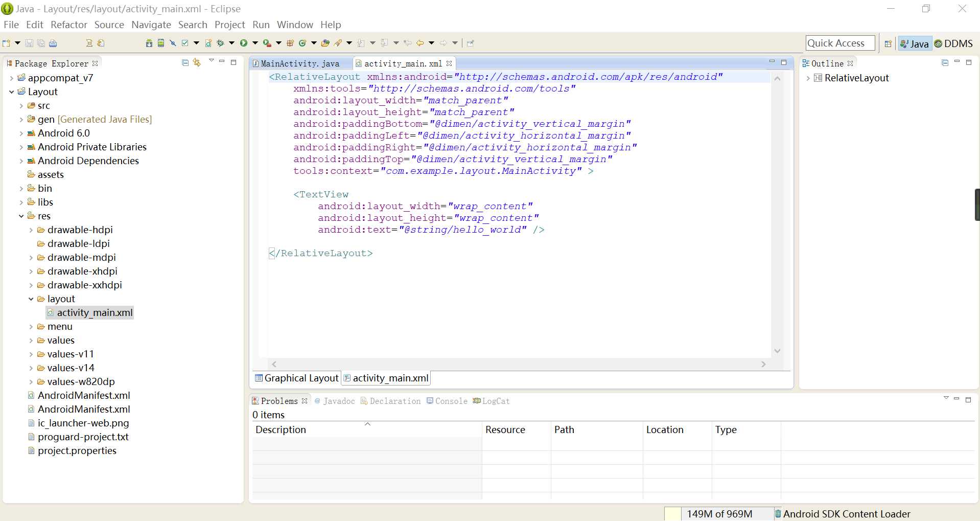Click the Save All toolbar icon
This screenshot has width=980, height=521.
point(41,43)
